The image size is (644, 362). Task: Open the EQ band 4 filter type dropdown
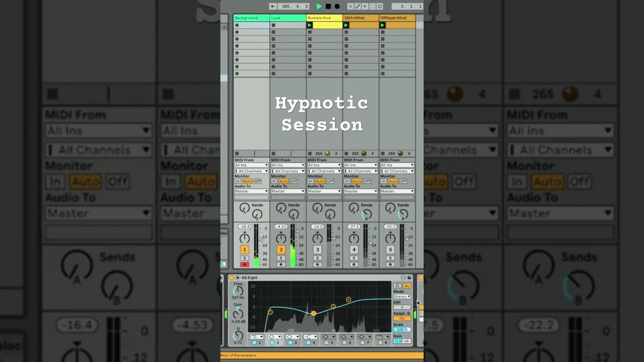pyautogui.click(x=310, y=336)
